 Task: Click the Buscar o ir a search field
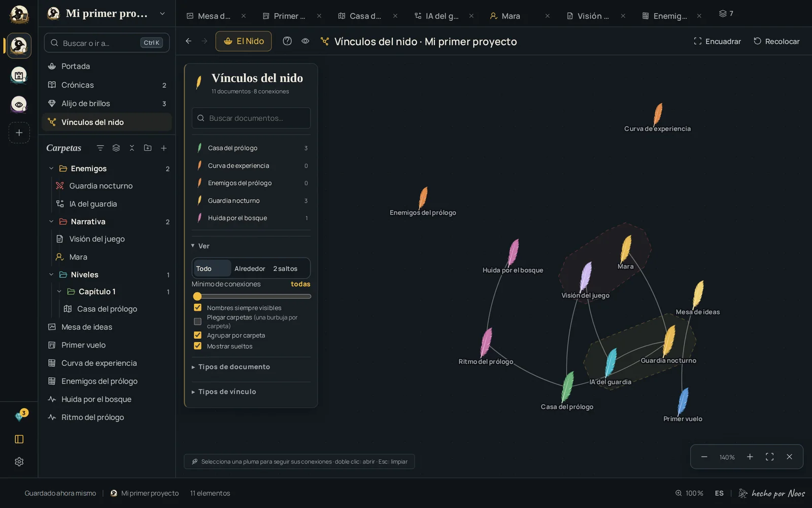point(107,43)
